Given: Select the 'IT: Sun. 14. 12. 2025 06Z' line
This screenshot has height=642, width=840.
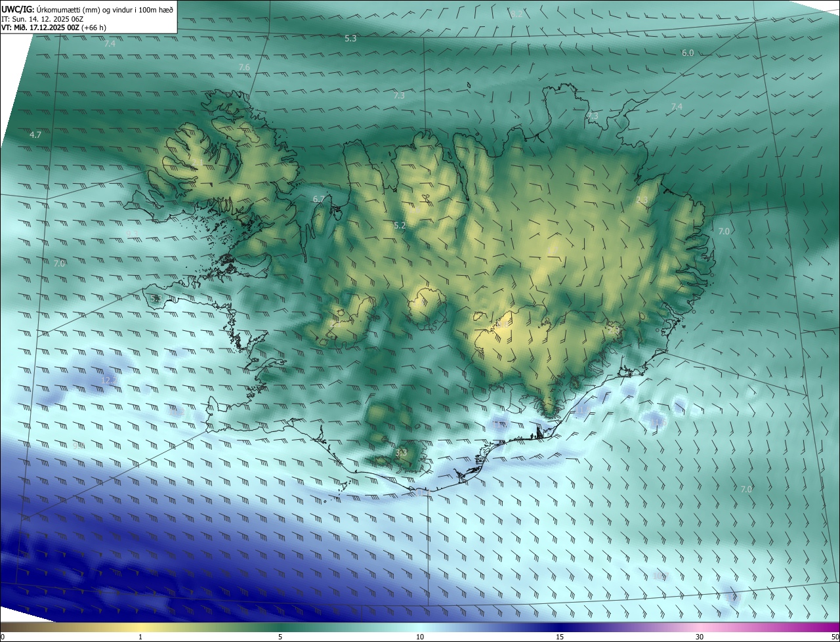Looking at the screenshot, I should tap(42, 19).
